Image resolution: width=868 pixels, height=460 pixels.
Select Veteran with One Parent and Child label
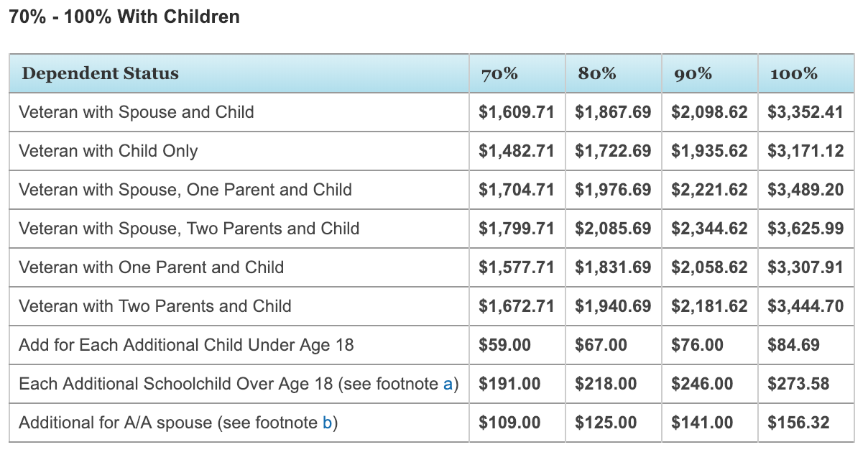click(152, 267)
